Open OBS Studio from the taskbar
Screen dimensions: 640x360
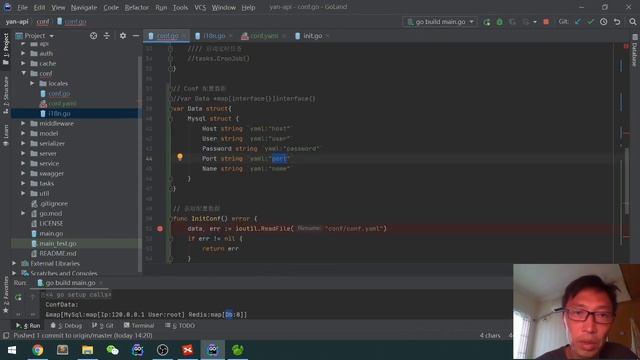162,350
